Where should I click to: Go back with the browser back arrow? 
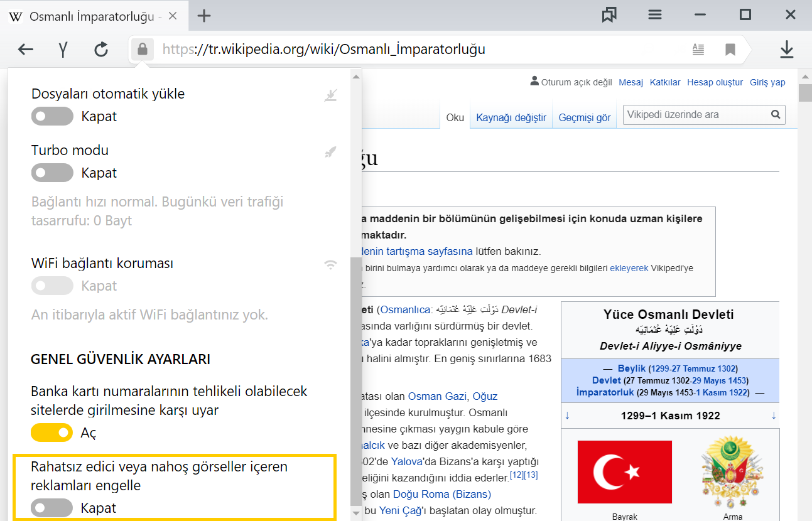point(25,50)
